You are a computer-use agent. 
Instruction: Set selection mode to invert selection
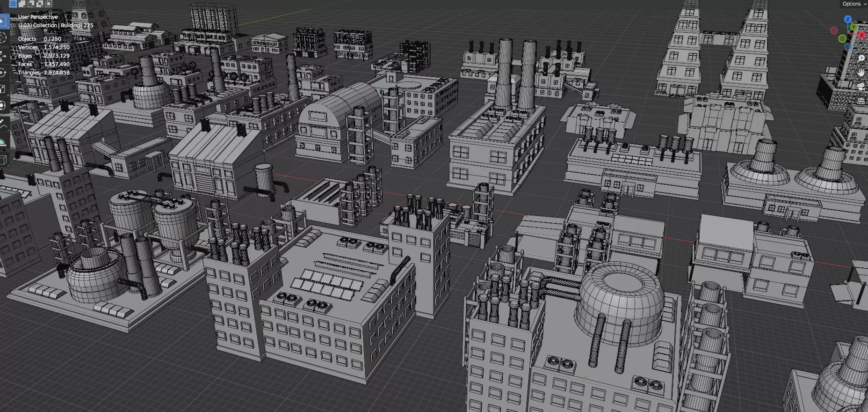pyautogui.click(x=40, y=3)
